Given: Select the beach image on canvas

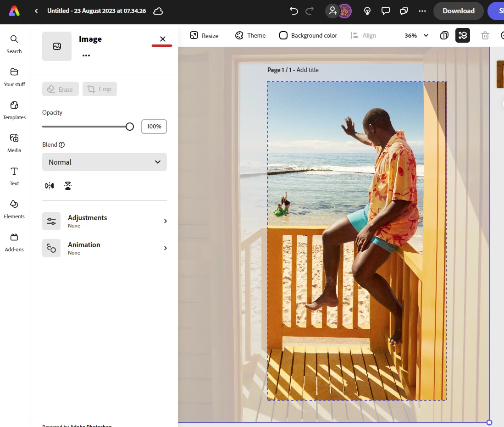Looking at the screenshot, I should coord(357,241).
